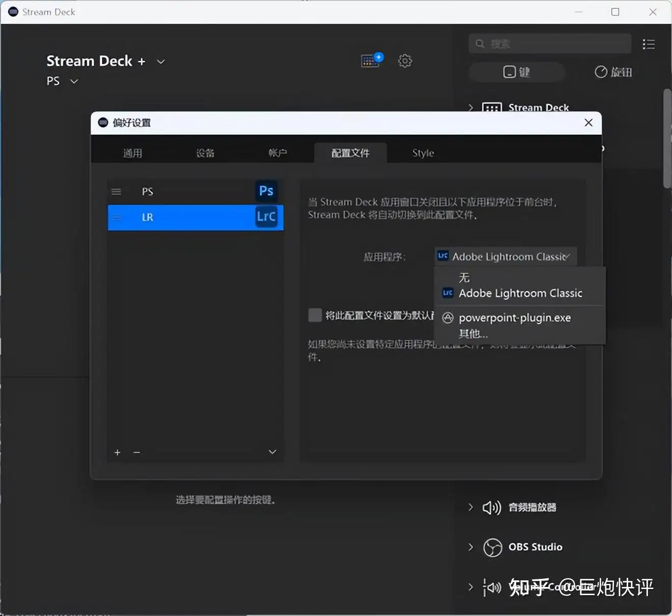
Task: Grab the drag handle of the PS profile
Action: [x=116, y=191]
